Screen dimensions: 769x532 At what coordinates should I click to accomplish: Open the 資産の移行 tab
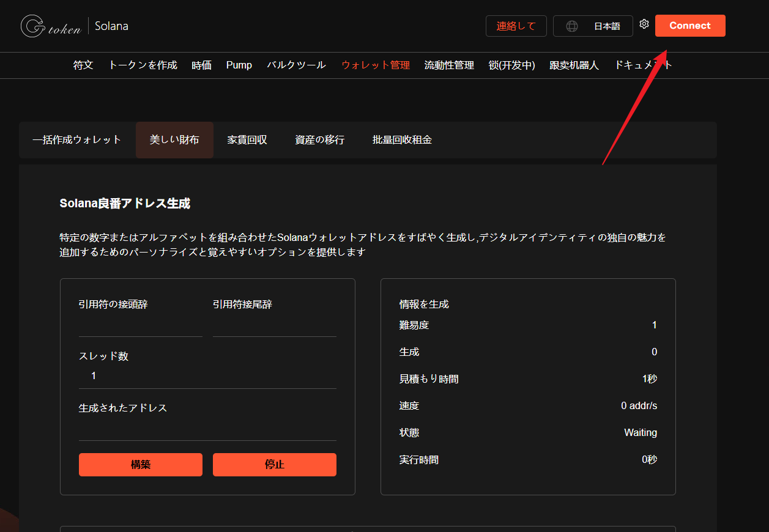tap(319, 140)
